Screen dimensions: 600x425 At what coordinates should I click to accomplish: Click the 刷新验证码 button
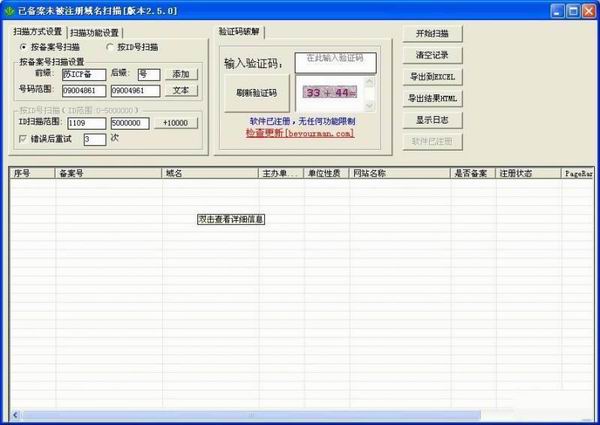pos(256,93)
